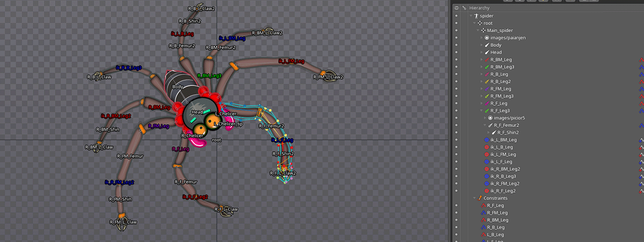Hide the Head bone using its visibility dot
This screenshot has width=644, height=242.
tap(456, 52)
